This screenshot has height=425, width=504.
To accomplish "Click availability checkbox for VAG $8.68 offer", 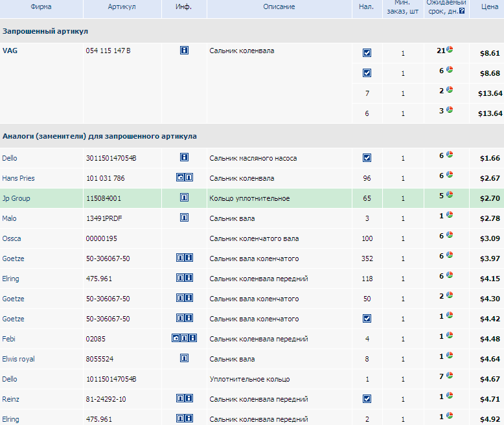I will pyautogui.click(x=367, y=73).
